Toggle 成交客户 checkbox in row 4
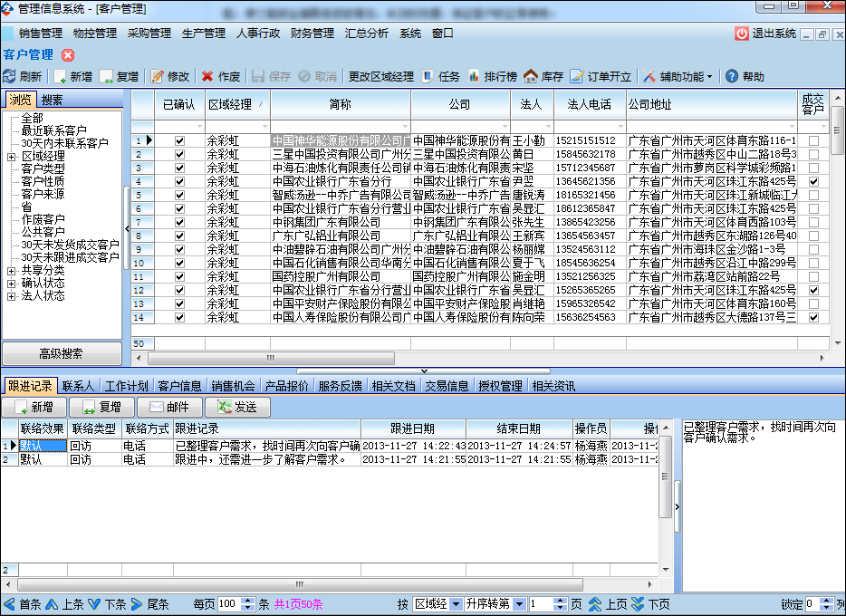This screenshot has height=616, width=846. click(x=813, y=182)
